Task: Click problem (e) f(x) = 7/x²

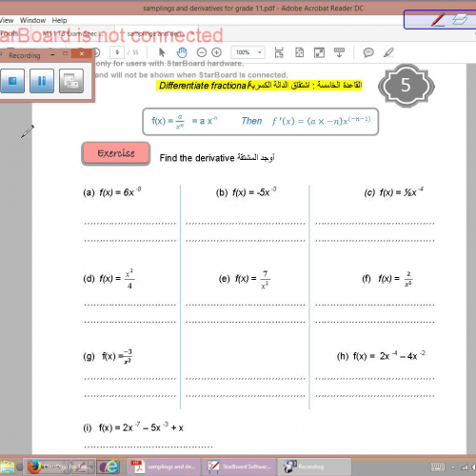Action: pyautogui.click(x=245, y=279)
